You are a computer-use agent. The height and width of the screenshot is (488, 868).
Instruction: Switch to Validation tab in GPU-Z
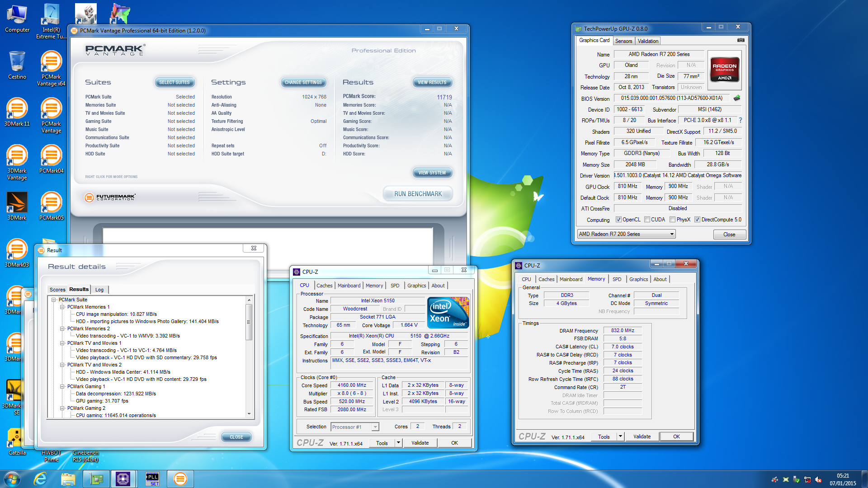(648, 41)
